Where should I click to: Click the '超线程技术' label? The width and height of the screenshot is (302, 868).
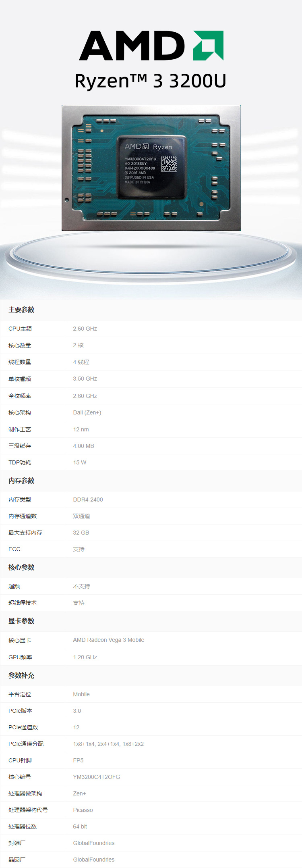pos(23,603)
